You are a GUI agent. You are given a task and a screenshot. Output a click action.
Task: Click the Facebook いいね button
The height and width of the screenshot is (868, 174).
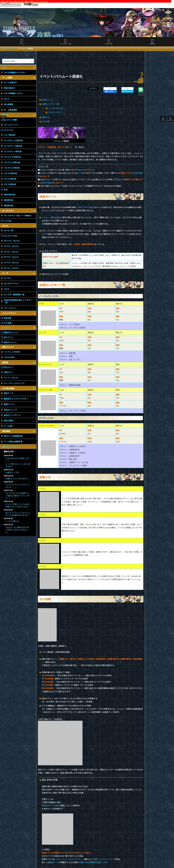110,91
